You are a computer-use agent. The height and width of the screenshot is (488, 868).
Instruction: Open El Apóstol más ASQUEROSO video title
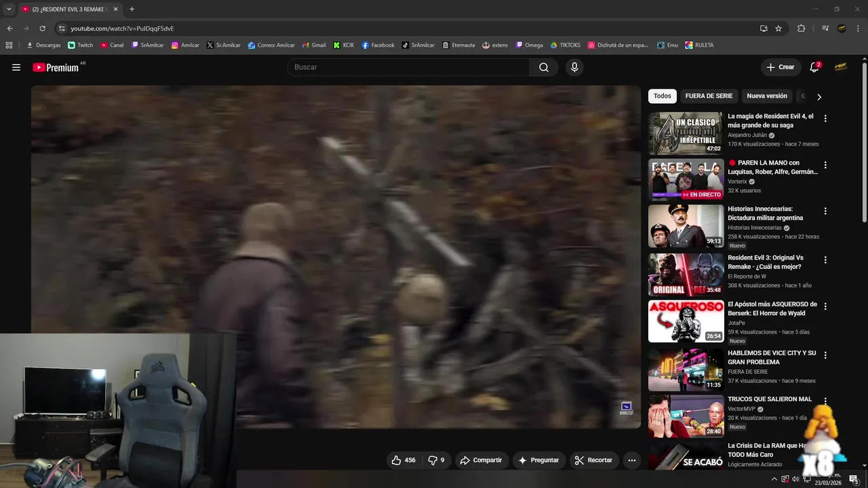[772, 308]
